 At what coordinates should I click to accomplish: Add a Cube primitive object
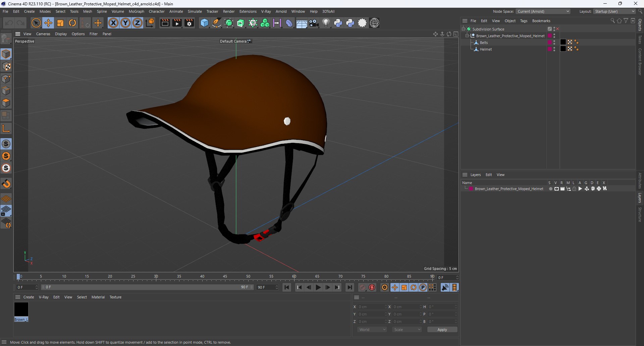click(204, 23)
